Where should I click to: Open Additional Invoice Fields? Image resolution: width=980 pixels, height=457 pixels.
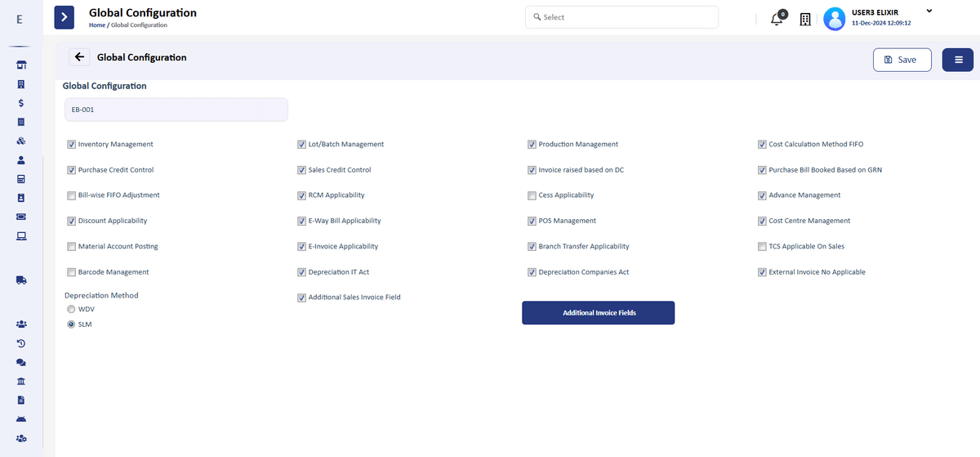point(598,313)
